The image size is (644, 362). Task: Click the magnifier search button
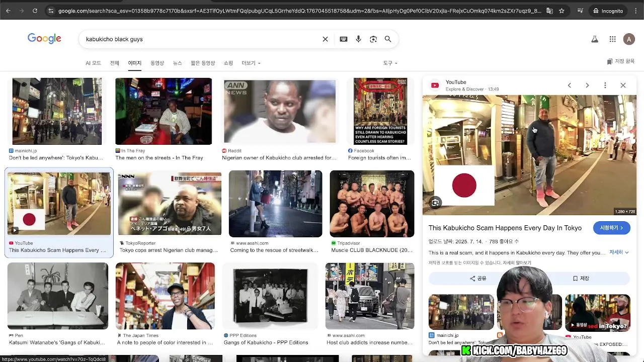click(x=388, y=39)
